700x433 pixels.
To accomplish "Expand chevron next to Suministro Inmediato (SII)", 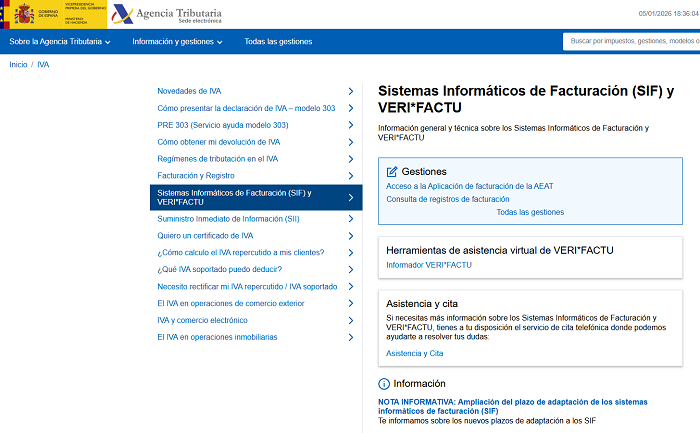I will 351,219.
